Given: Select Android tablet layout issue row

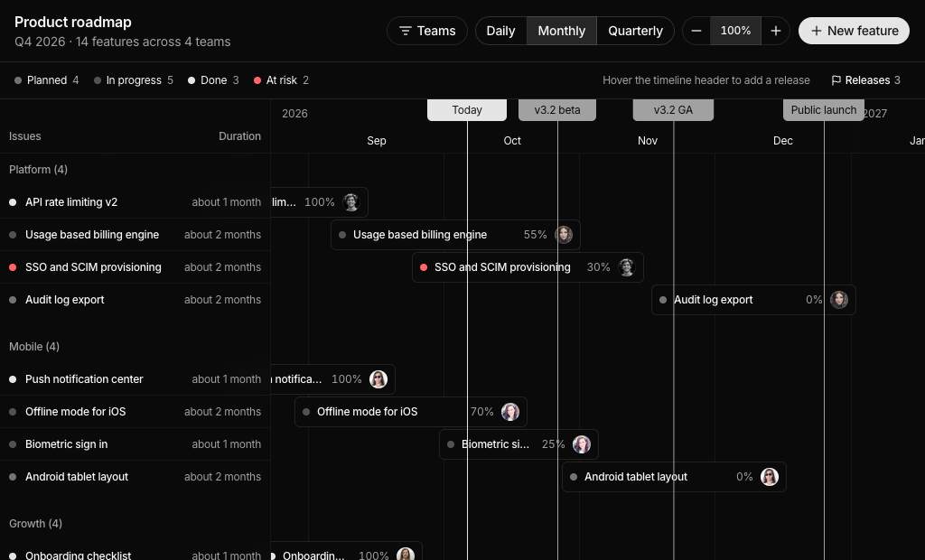Looking at the screenshot, I should coord(135,477).
